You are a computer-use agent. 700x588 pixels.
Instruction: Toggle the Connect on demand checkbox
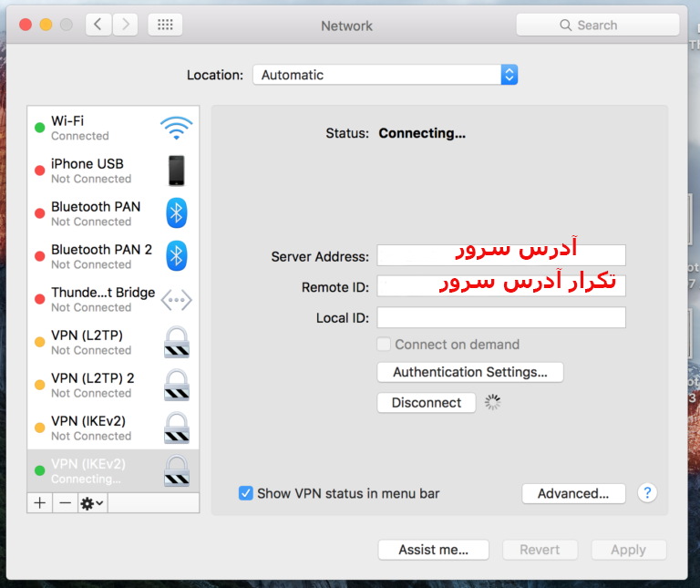click(x=385, y=345)
